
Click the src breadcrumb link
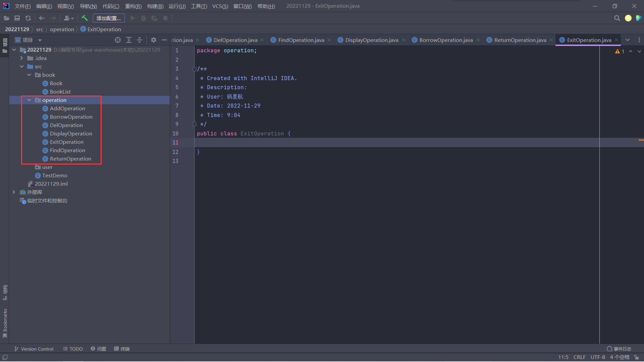(40, 29)
